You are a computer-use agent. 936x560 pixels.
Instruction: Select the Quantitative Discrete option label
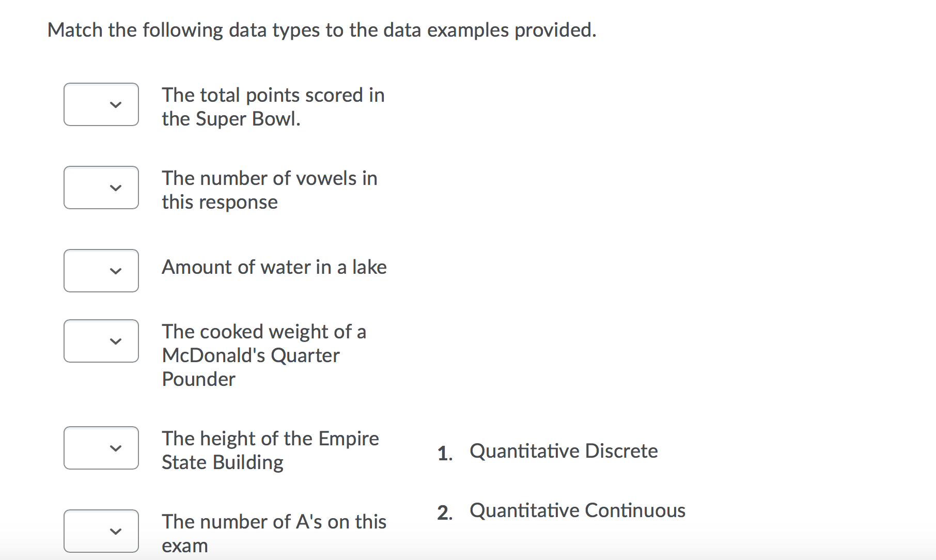click(x=564, y=450)
